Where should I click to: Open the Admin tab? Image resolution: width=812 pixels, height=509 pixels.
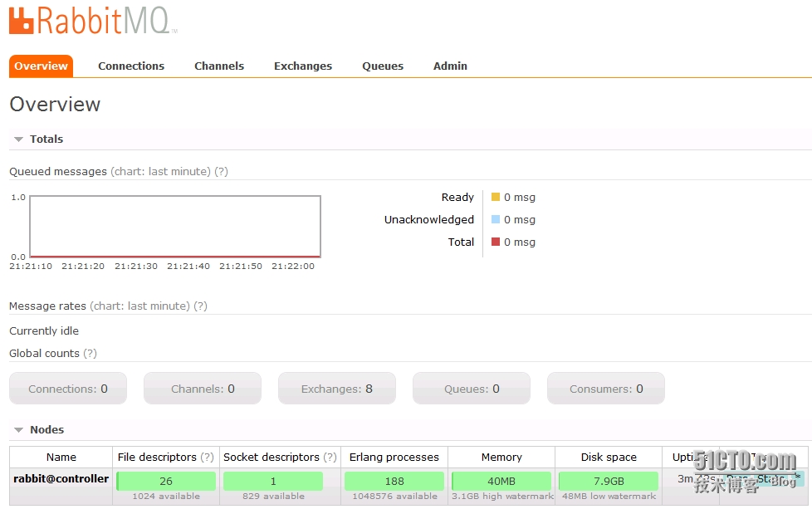pos(450,66)
